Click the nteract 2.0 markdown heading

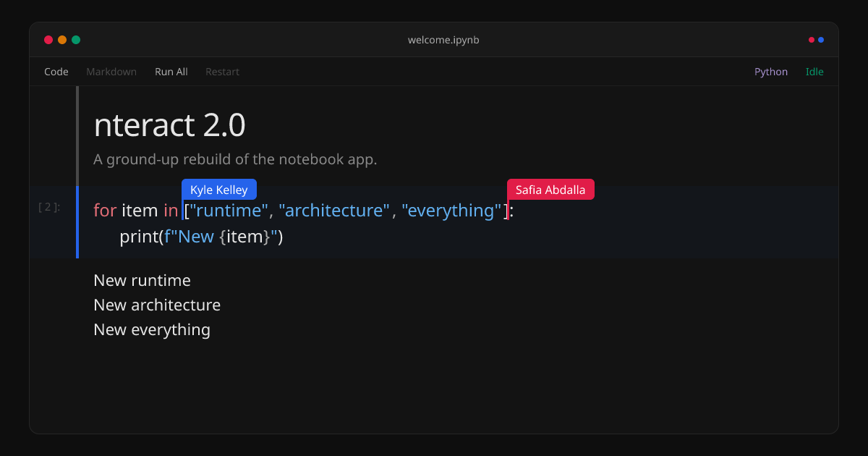tap(169, 124)
